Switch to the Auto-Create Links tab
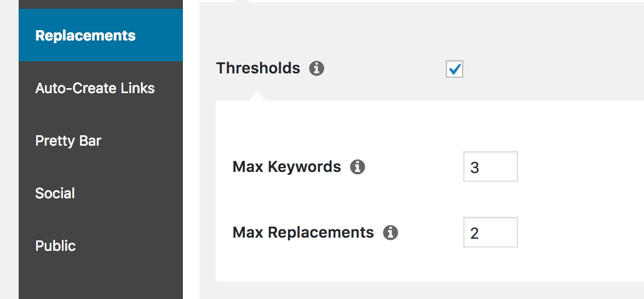644x299 pixels. 95,88
